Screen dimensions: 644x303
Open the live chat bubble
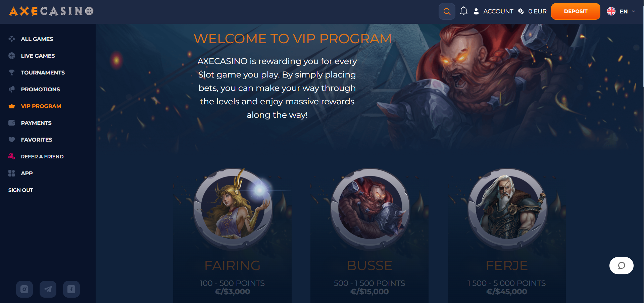621,265
